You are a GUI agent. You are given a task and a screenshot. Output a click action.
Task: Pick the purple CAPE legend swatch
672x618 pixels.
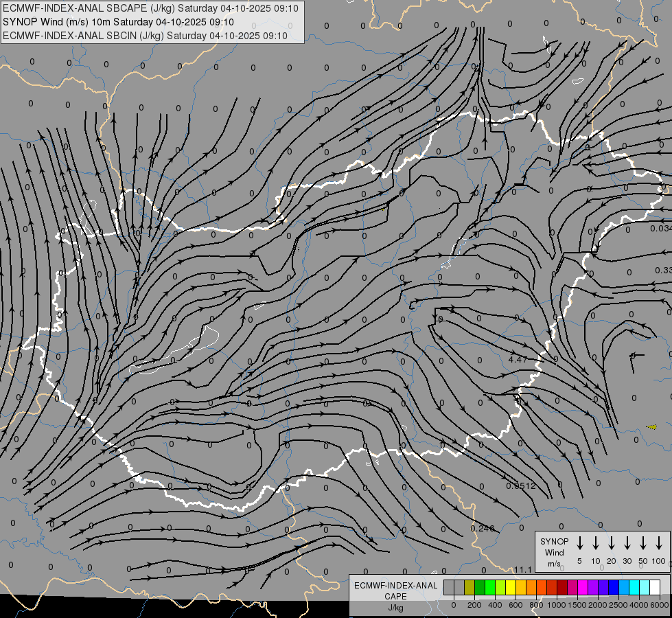pyautogui.click(x=593, y=588)
